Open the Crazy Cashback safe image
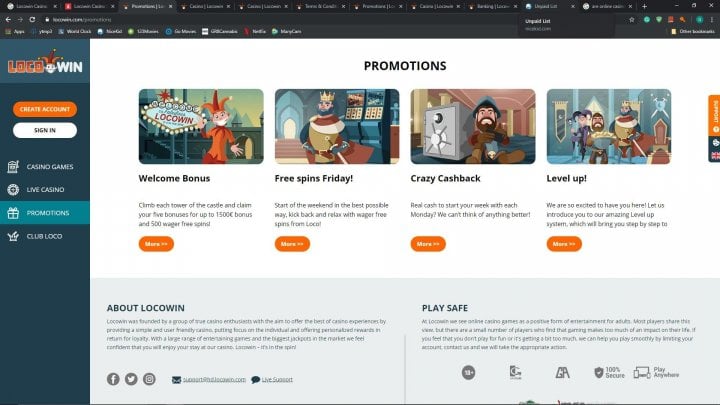This screenshot has height=405, width=720. (473, 126)
